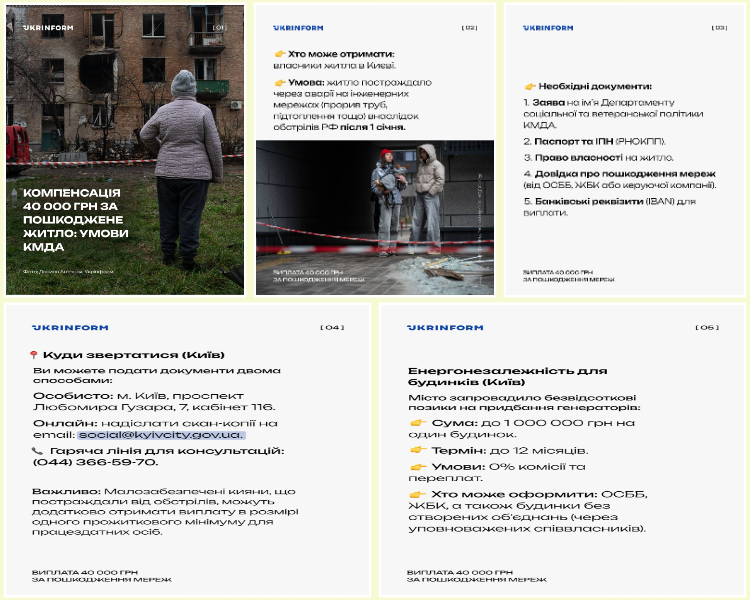The image size is (750, 600).
Task: Click the pointing hand emoji beside "Хто може отримати"
Action: (280, 53)
